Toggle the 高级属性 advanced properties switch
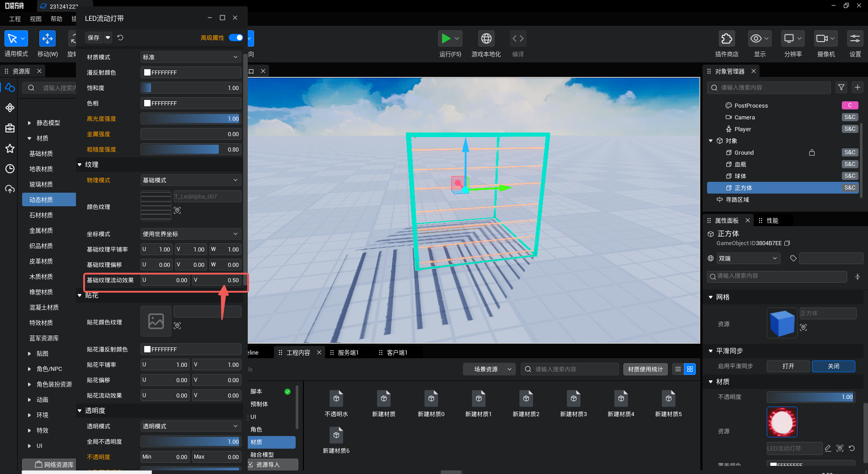Image resolution: width=868 pixels, height=474 pixels. [236, 38]
